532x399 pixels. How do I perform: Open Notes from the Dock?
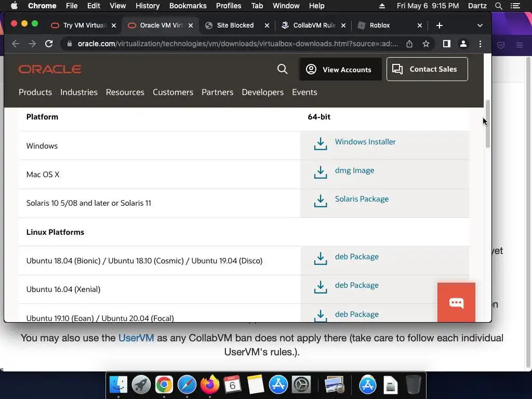256,385
